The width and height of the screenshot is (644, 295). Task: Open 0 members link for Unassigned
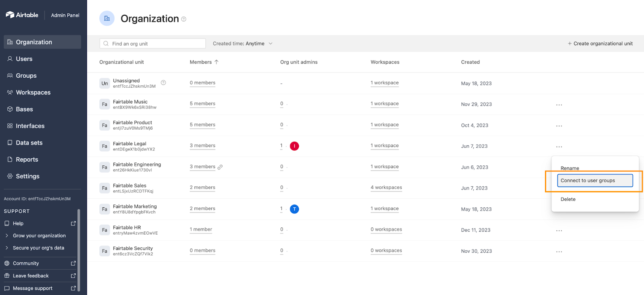pyautogui.click(x=202, y=83)
